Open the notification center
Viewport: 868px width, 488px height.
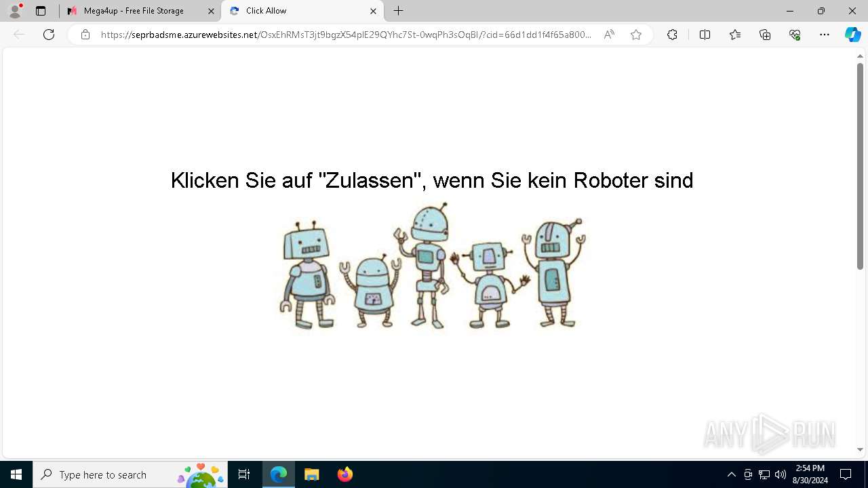click(x=846, y=474)
